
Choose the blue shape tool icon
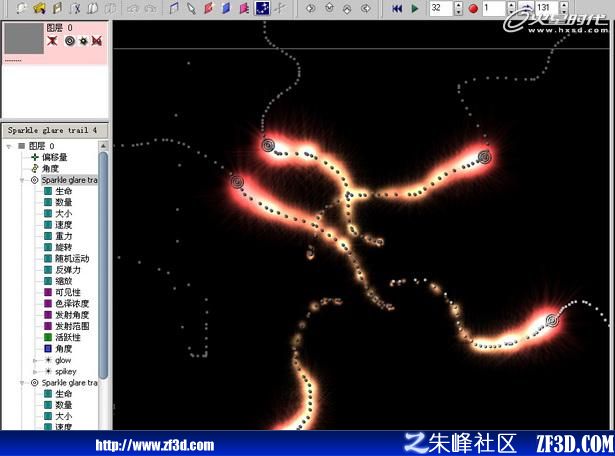pos(226,8)
